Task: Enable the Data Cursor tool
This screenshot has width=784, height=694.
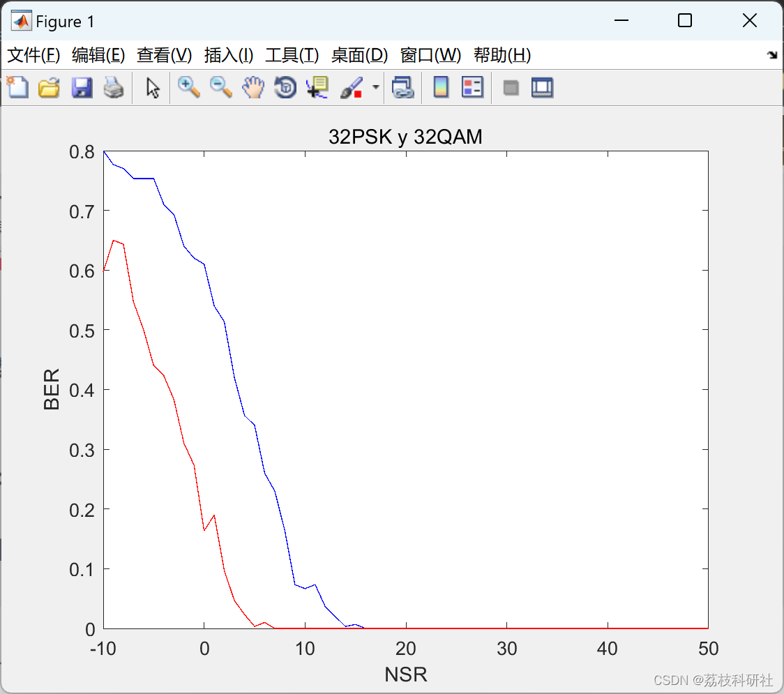Action: [317, 87]
